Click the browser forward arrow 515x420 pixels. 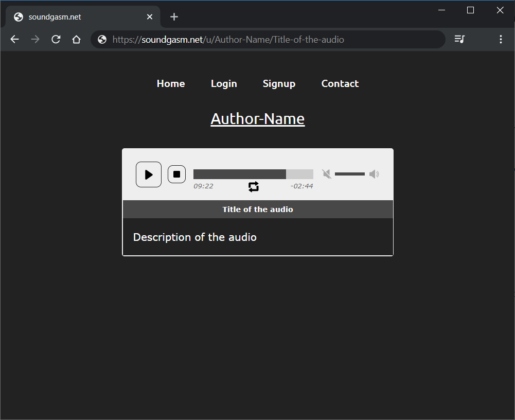(35, 40)
